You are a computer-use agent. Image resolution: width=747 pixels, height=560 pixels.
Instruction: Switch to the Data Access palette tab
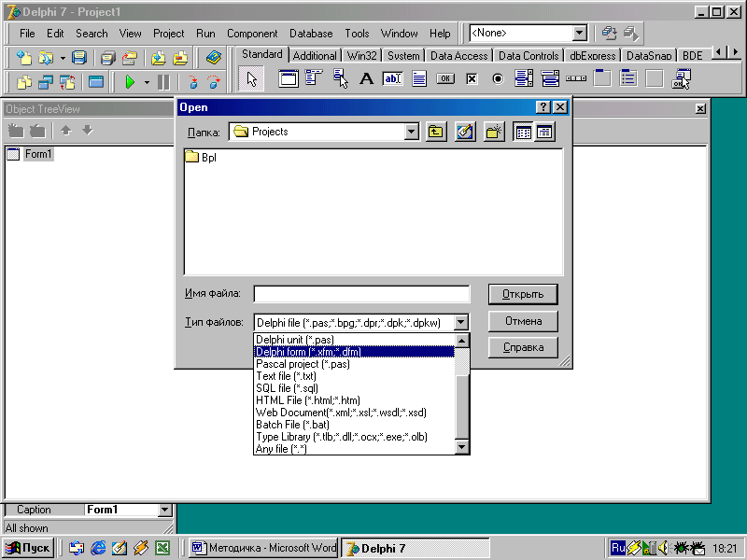458,56
